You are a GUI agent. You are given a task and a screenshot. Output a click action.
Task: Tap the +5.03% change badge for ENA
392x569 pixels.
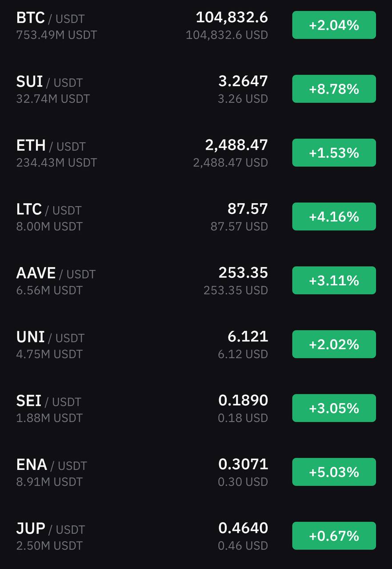(x=334, y=472)
